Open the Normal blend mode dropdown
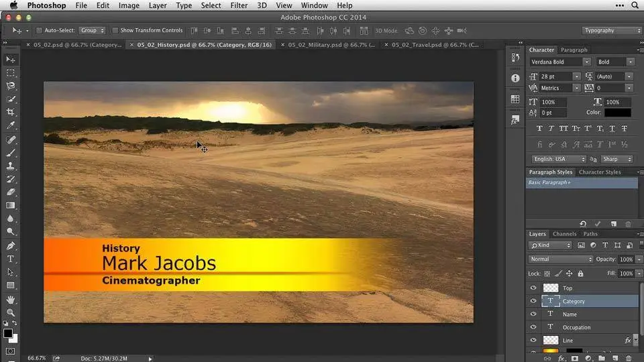The height and width of the screenshot is (362, 644). [x=560, y=259]
